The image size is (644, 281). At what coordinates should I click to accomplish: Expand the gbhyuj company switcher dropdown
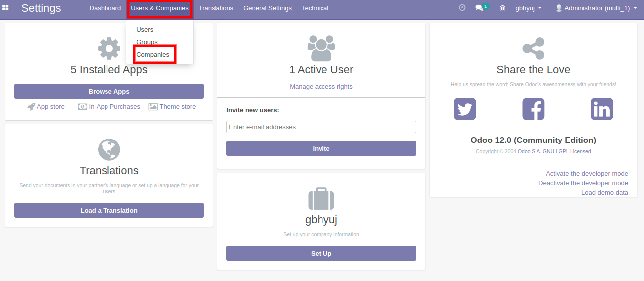[528, 8]
